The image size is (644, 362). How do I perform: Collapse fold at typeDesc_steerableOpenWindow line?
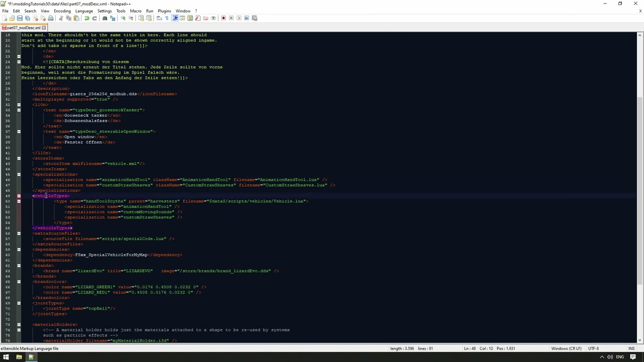click(19, 131)
